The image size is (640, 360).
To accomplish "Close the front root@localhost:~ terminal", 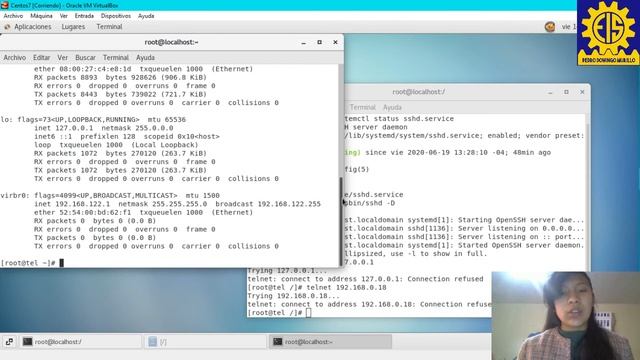I will coord(336,42).
